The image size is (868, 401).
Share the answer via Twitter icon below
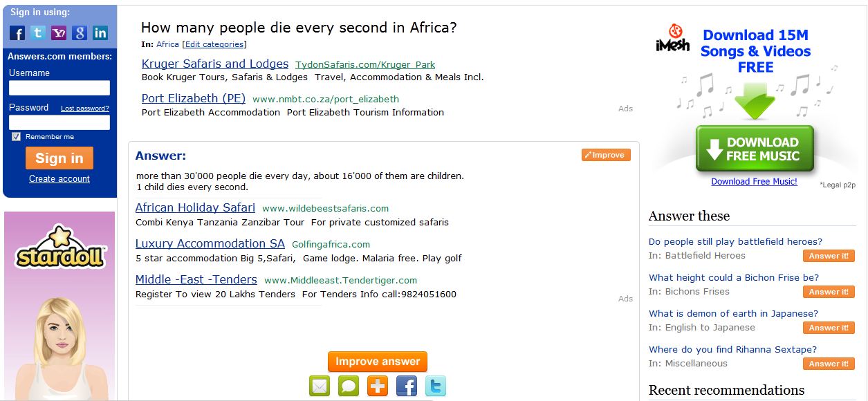pyautogui.click(x=436, y=386)
